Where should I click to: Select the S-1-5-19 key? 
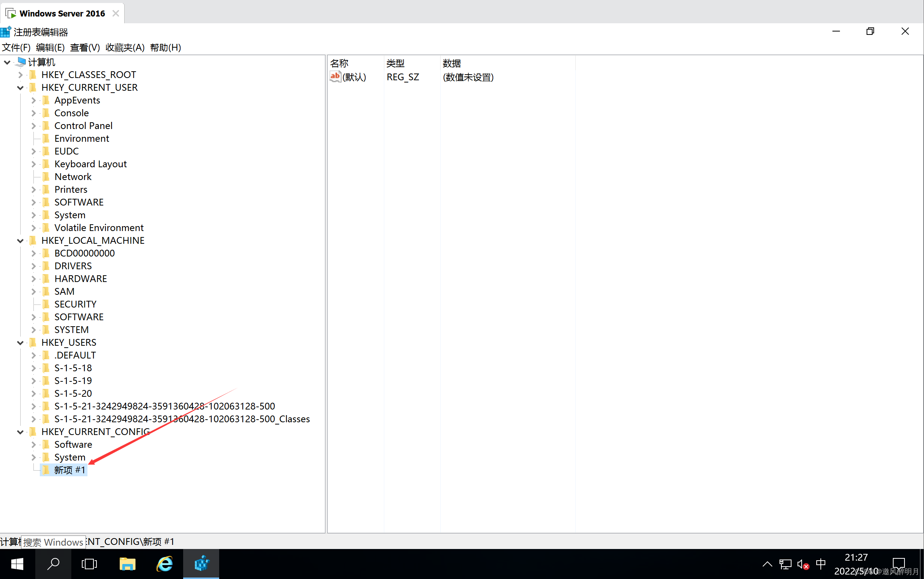point(73,381)
